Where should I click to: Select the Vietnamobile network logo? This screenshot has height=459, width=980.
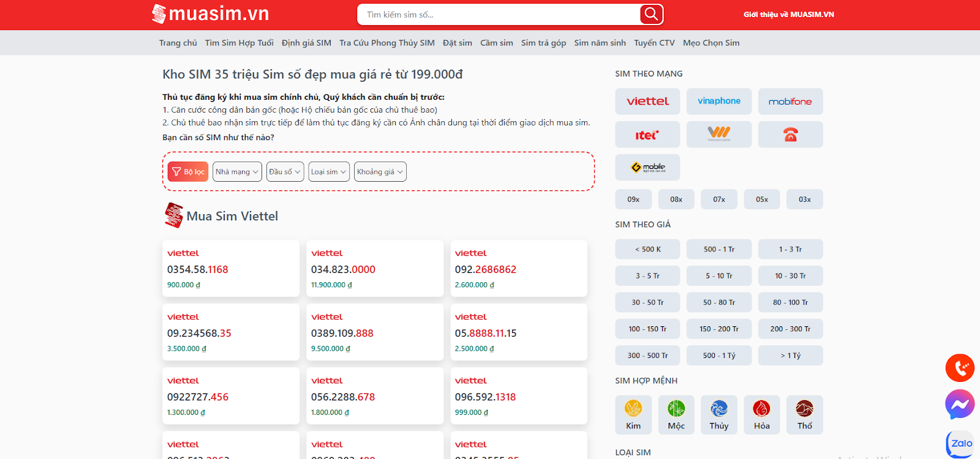point(719,135)
